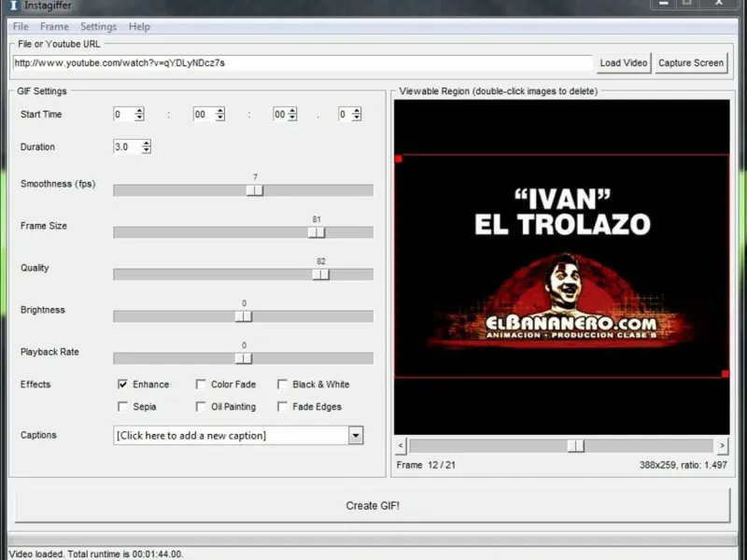Image resolution: width=747 pixels, height=560 pixels.
Task: Click the Start Time hours field
Action: coord(123,114)
